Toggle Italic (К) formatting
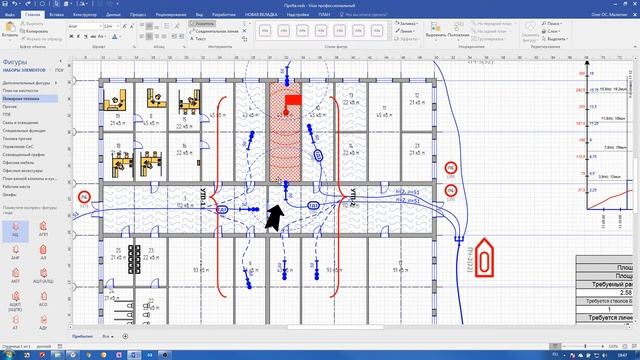The width and height of the screenshot is (640, 360). coord(78,37)
